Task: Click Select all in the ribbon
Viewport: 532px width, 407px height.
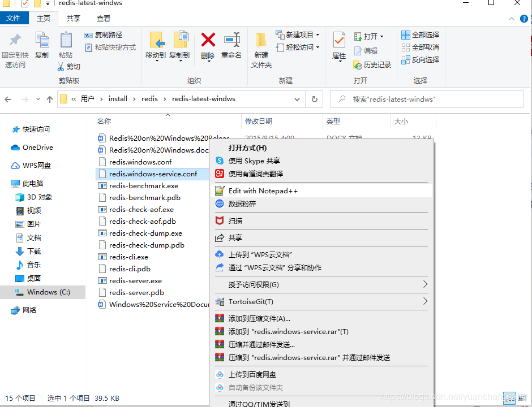Action: coord(420,35)
